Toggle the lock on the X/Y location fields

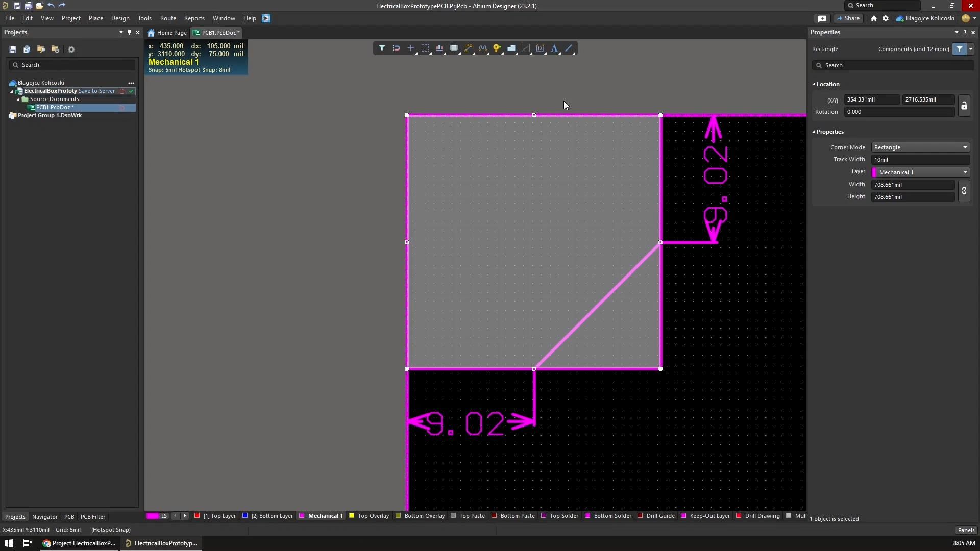coord(965,106)
